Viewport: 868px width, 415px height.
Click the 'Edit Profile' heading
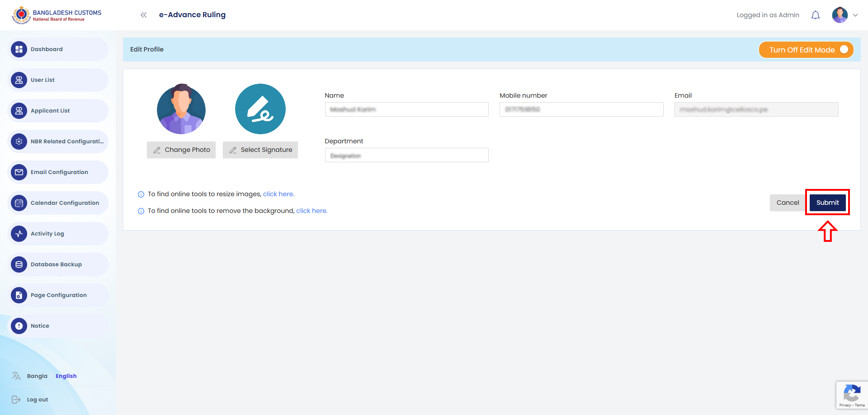[x=147, y=49]
